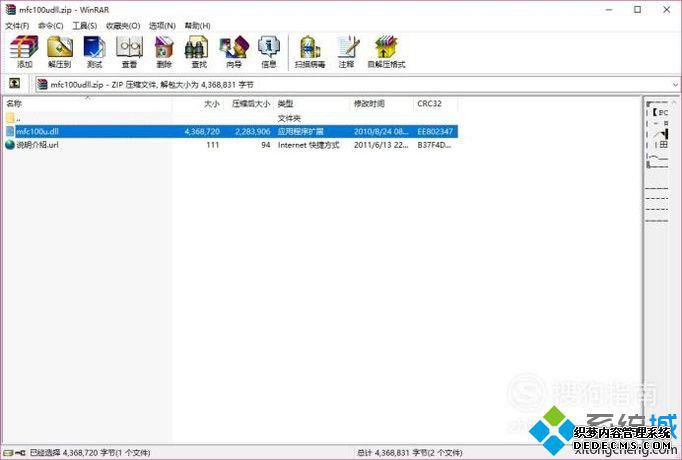682x460 pixels.
Task: Open the Options (选项) menu
Action: click(162, 26)
